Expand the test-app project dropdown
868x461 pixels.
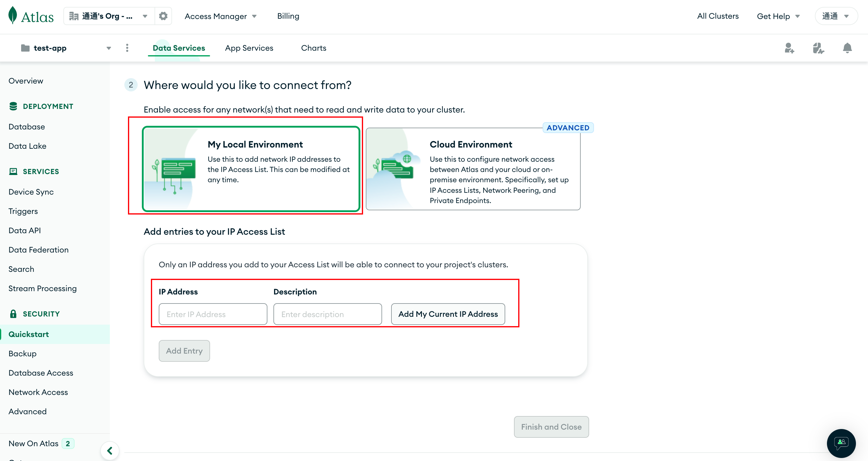point(109,48)
